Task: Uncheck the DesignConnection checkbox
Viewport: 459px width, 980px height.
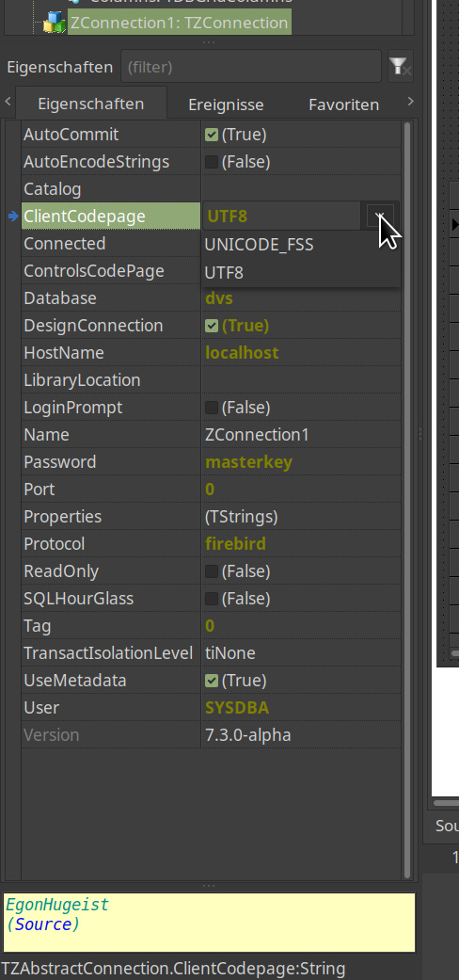Action: [x=212, y=326]
